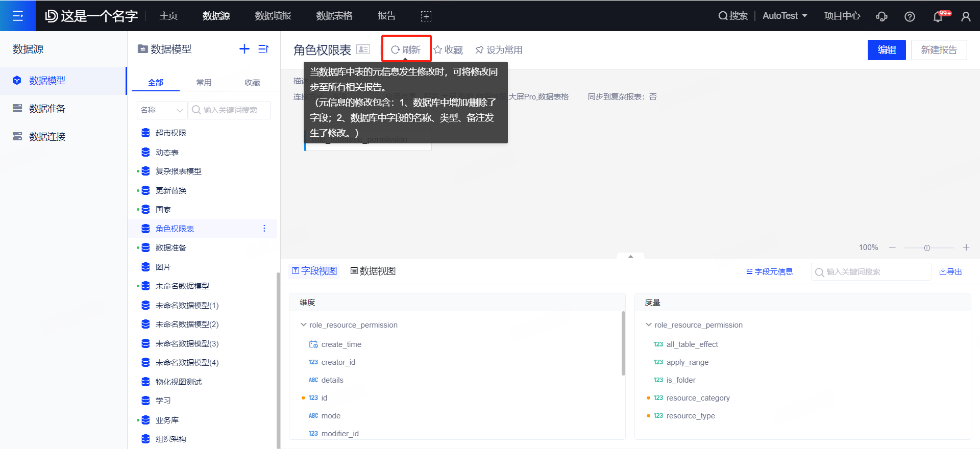Click the hamburger menu icon at top-left
Viewport: 980px width, 449px height.
18,16
